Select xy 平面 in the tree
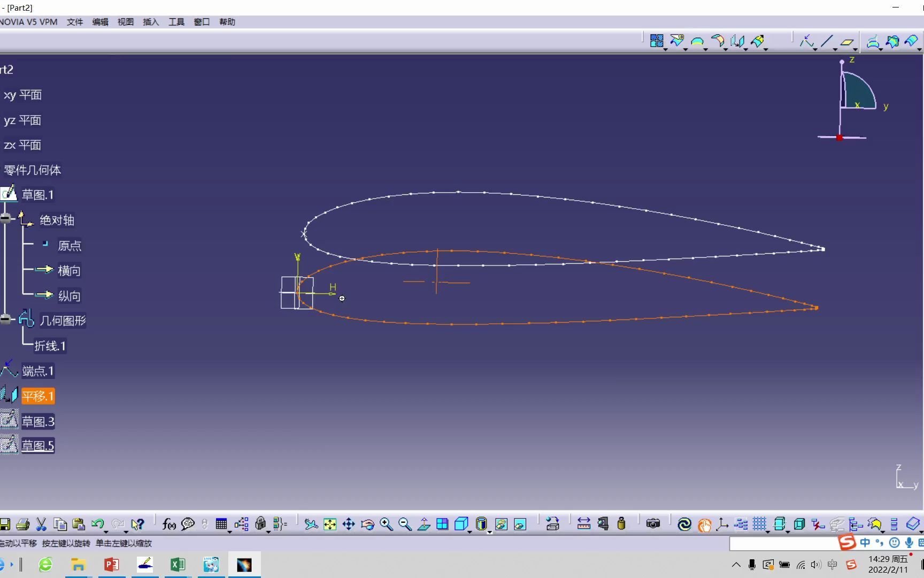The image size is (924, 578). point(22,95)
